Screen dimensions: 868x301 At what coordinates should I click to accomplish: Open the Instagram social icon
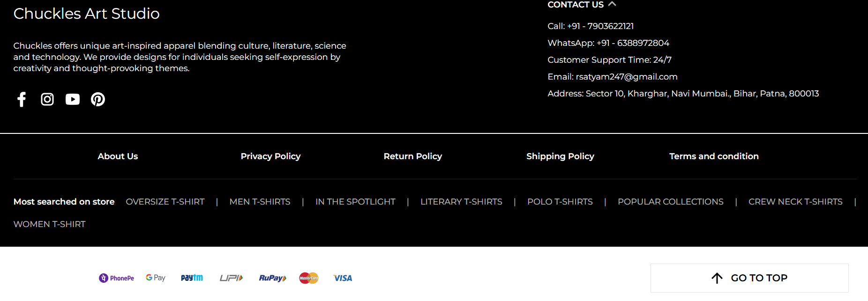tap(47, 99)
